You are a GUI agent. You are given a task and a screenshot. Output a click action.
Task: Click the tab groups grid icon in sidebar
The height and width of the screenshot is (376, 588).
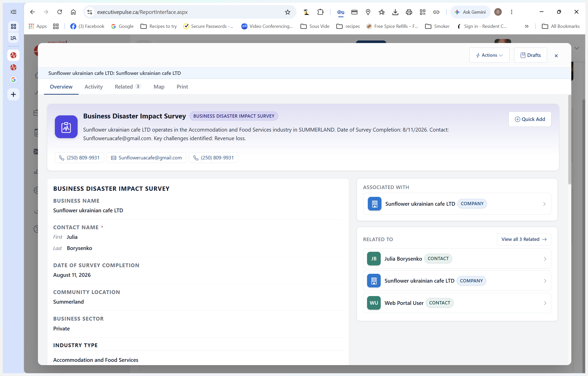[x=13, y=26]
